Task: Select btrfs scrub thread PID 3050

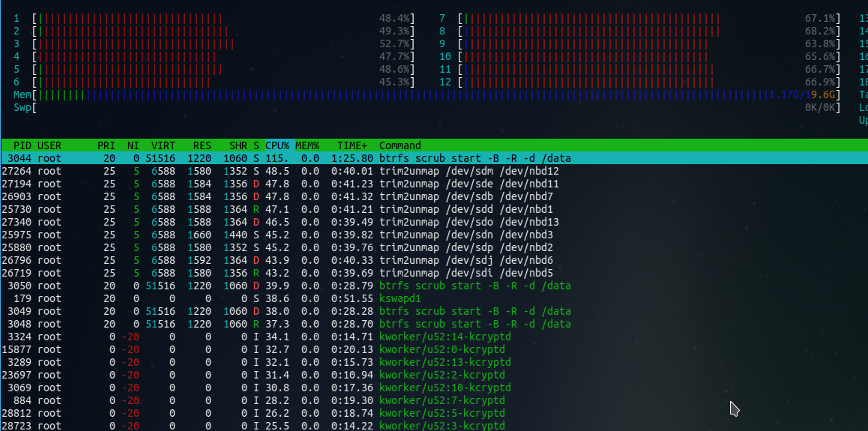Action: click(x=434, y=286)
